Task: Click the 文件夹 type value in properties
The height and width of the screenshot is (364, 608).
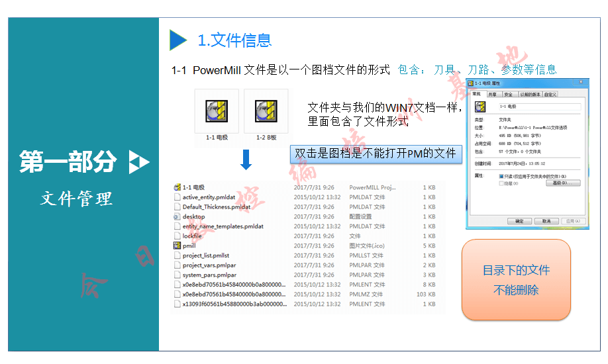Action: (x=505, y=120)
